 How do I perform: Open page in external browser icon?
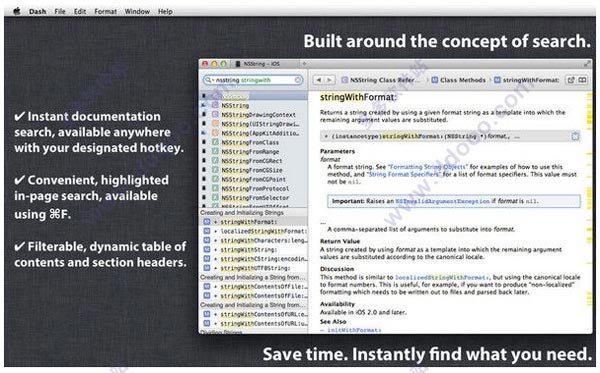pos(571,80)
